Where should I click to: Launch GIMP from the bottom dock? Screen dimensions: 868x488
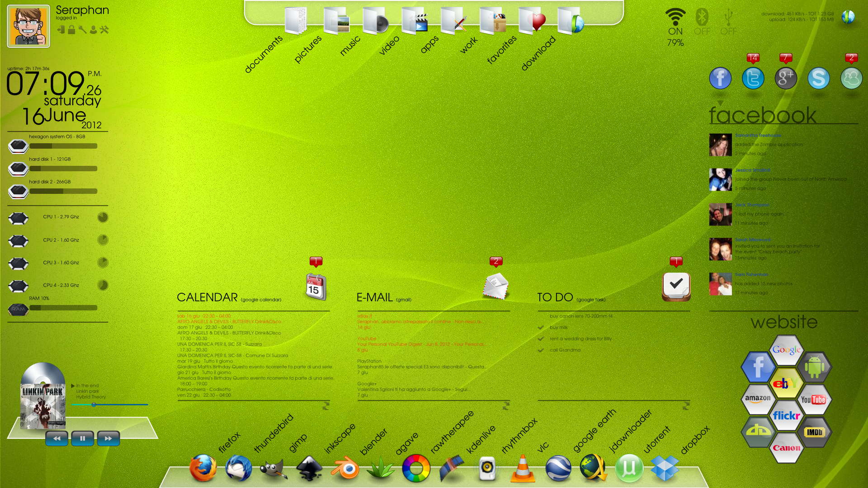pyautogui.click(x=274, y=469)
